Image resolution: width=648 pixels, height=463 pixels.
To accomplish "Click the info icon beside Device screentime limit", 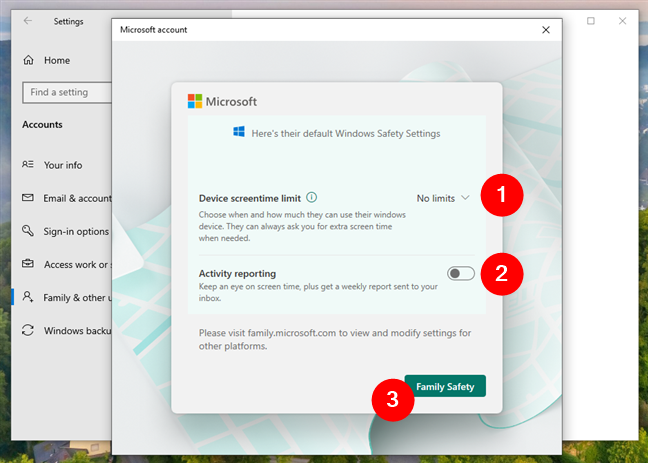I will [311, 197].
